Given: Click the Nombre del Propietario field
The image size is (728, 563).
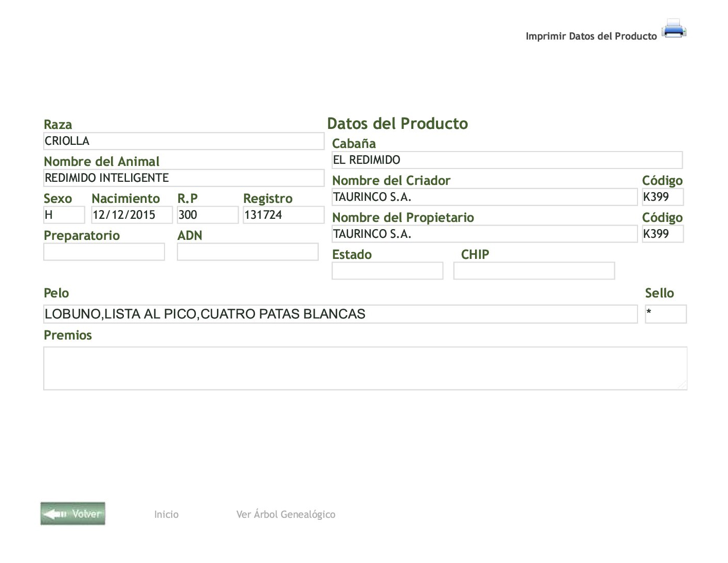Looking at the screenshot, I should pos(484,234).
